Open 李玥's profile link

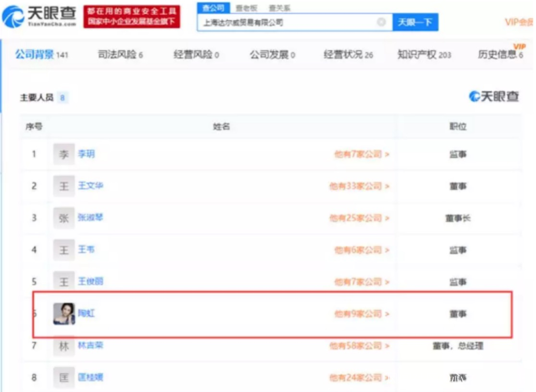pyautogui.click(x=86, y=154)
